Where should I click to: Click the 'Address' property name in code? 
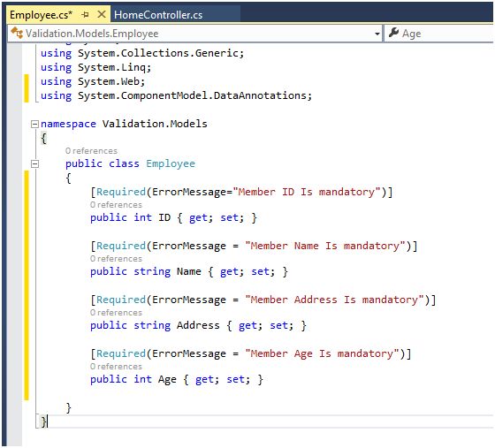(x=198, y=325)
